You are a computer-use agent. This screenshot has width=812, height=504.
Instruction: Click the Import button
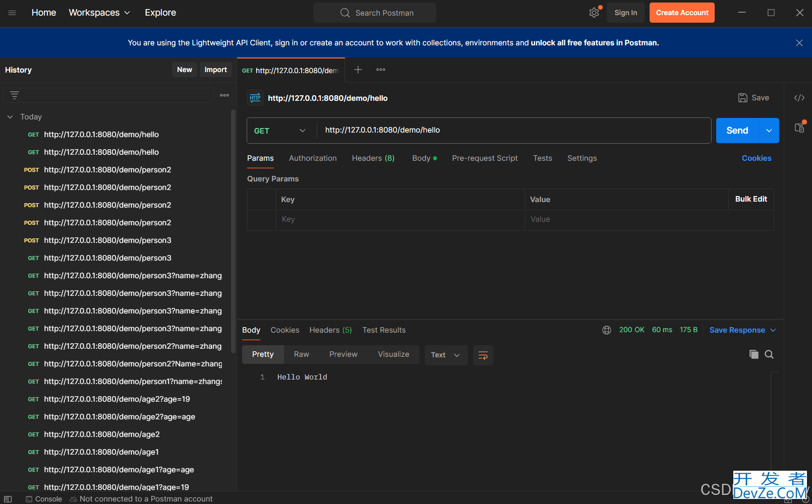(x=216, y=70)
